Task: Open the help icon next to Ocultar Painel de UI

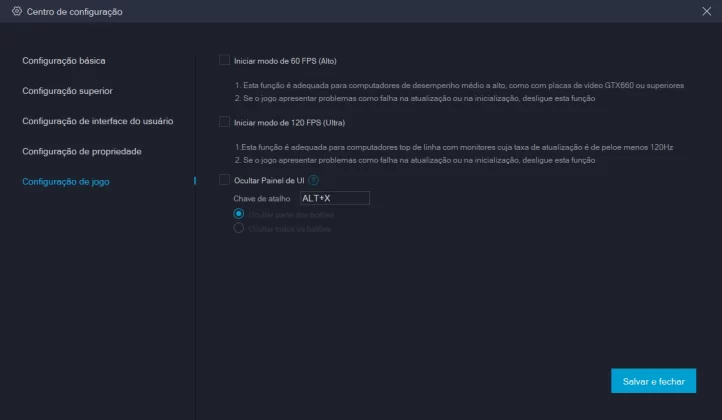Action: (x=314, y=180)
